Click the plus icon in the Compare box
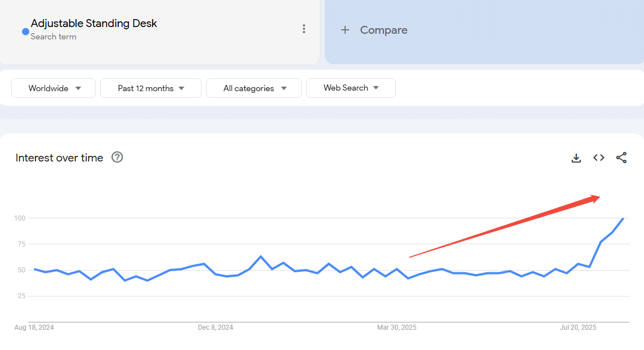This screenshot has width=644, height=350. point(345,30)
